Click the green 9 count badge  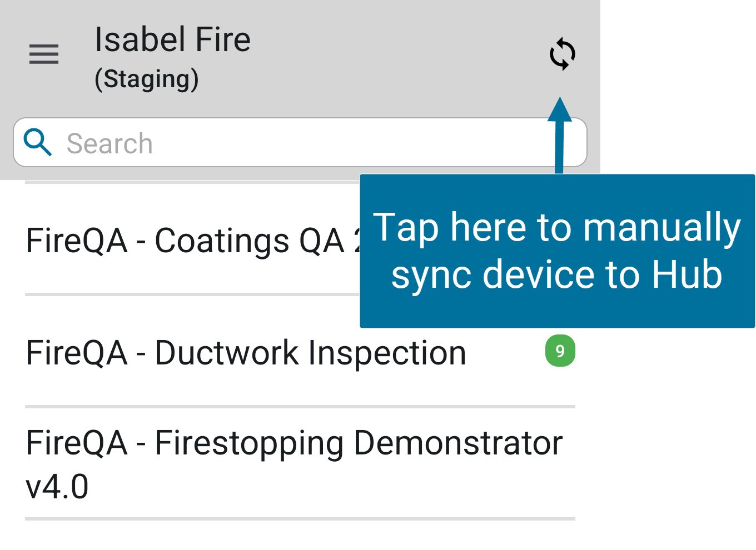tap(560, 351)
